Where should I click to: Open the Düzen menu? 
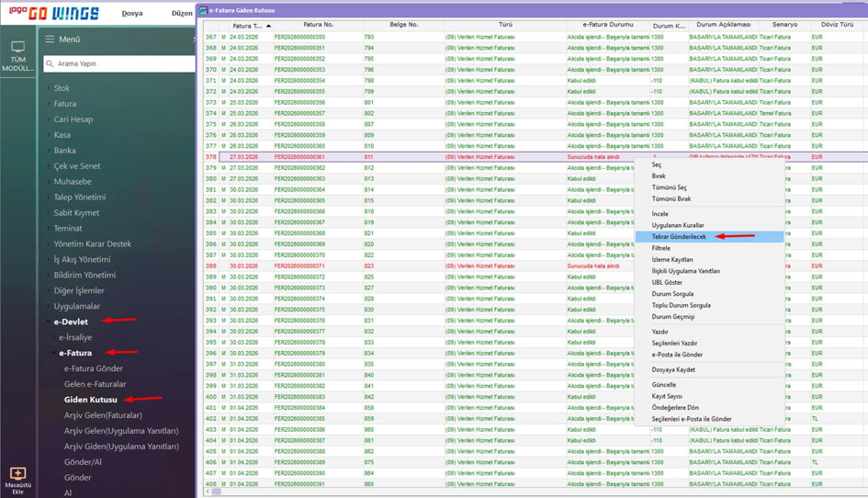(182, 13)
